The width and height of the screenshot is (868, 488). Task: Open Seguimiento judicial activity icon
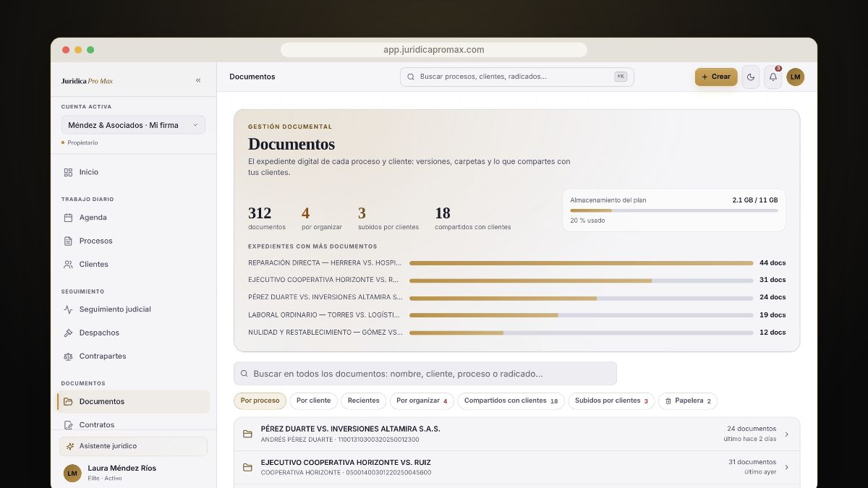pyautogui.click(x=68, y=309)
